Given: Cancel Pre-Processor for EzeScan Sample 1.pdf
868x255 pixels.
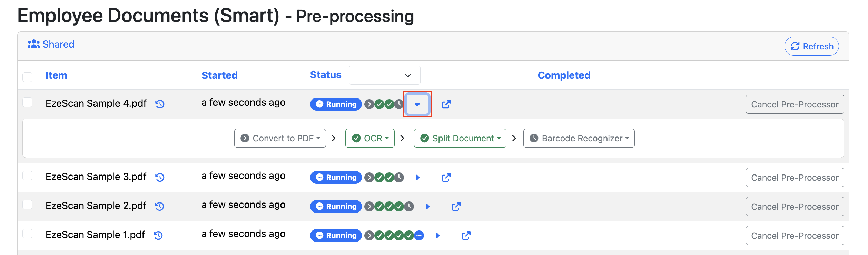Looking at the screenshot, I should point(795,235).
